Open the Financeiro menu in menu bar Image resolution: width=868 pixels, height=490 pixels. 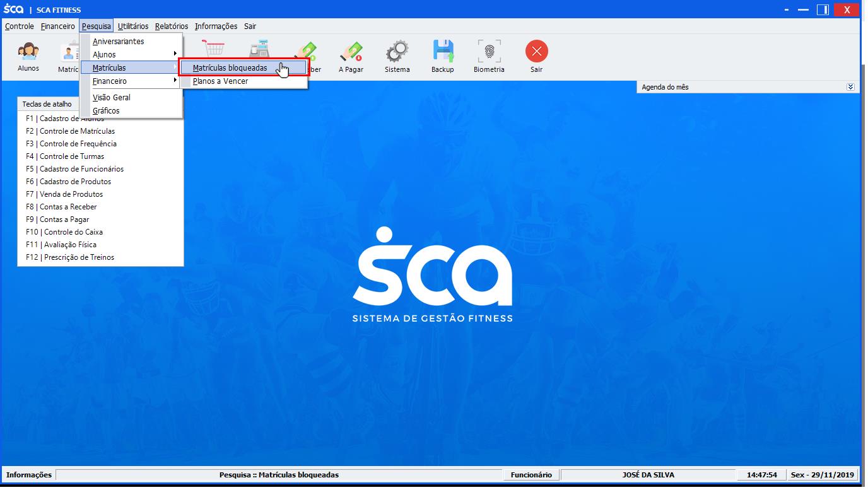point(58,26)
